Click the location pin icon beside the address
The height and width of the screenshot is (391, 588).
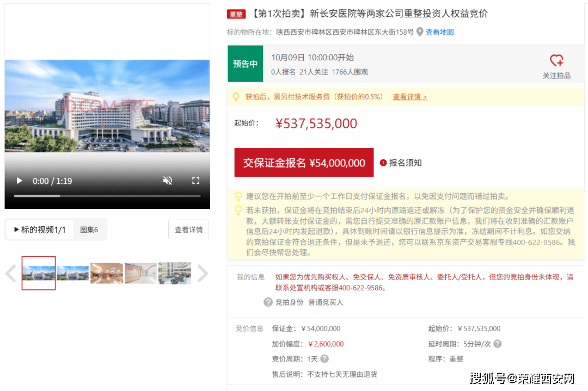[419, 32]
